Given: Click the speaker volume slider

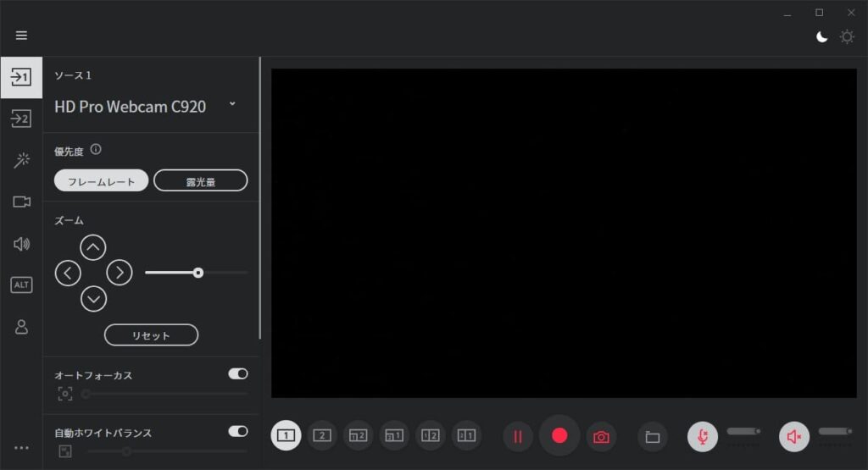Looking at the screenshot, I should (835, 431).
